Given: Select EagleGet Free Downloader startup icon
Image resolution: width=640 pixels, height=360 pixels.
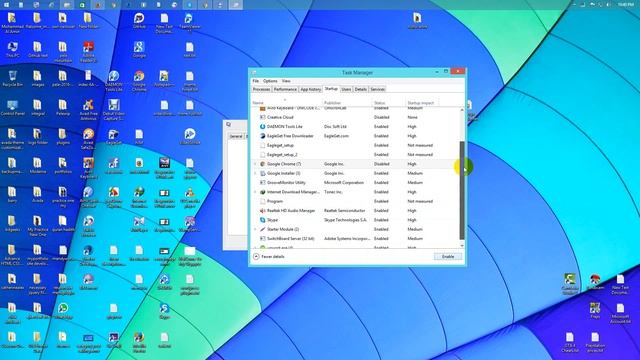Looking at the screenshot, I should pyautogui.click(x=262, y=136).
